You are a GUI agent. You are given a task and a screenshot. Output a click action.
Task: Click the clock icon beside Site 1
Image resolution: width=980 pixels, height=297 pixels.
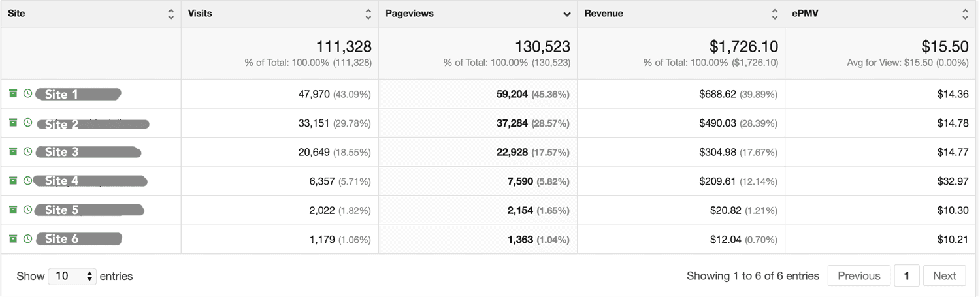pyautogui.click(x=27, y=94)
